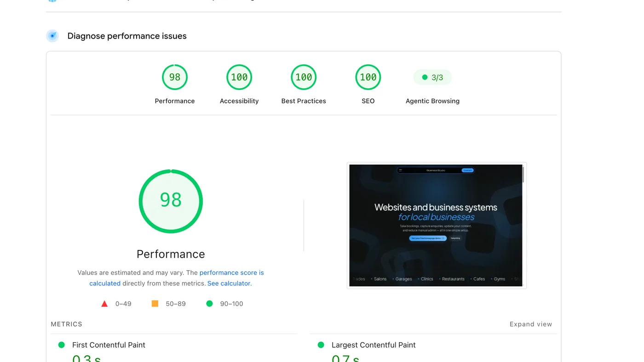Click the METRICS section label
The width and height of the screenshot is (644, 362).
coord(67,324)
